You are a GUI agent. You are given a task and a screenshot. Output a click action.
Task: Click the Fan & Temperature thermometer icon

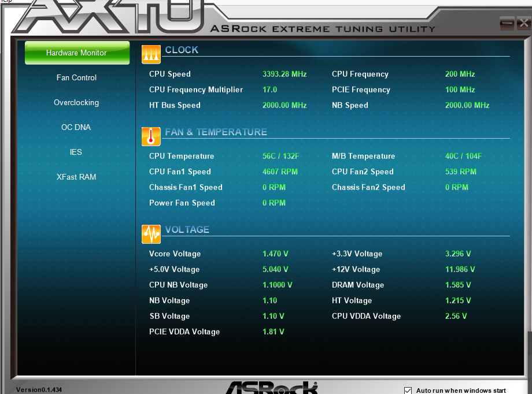click(x=151, y=136)
